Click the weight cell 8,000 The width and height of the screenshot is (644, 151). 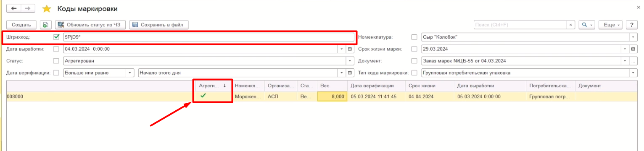tap(332, 96)
